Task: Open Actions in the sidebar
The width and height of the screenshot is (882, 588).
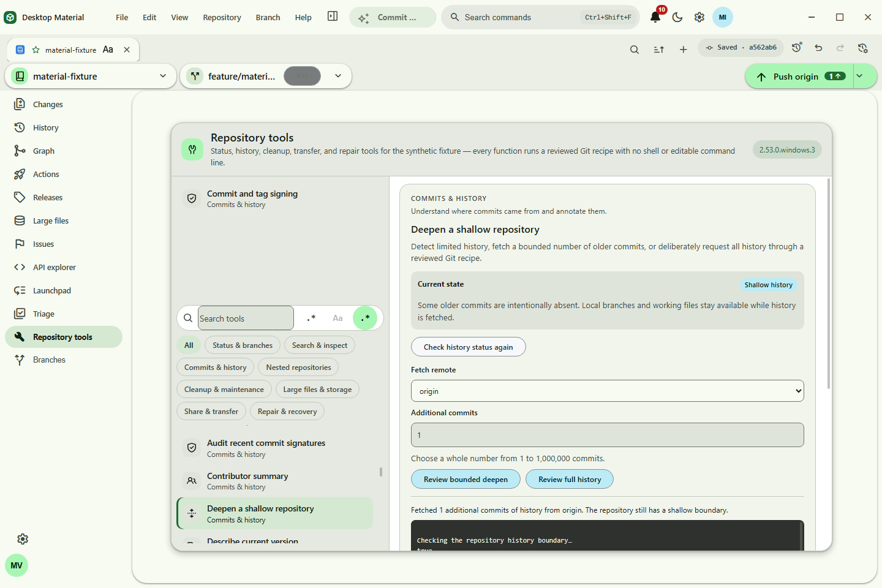Action: click(64, 174)
